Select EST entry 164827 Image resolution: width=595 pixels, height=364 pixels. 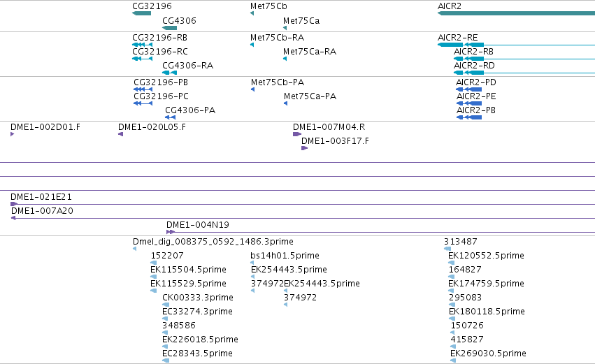pos(465,270)
